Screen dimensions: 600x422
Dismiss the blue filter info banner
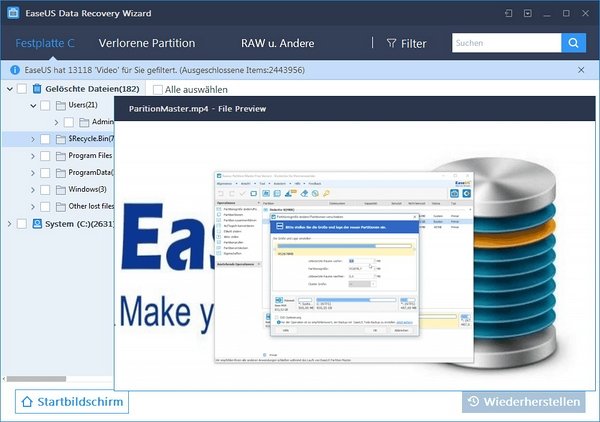coord(581,70)
